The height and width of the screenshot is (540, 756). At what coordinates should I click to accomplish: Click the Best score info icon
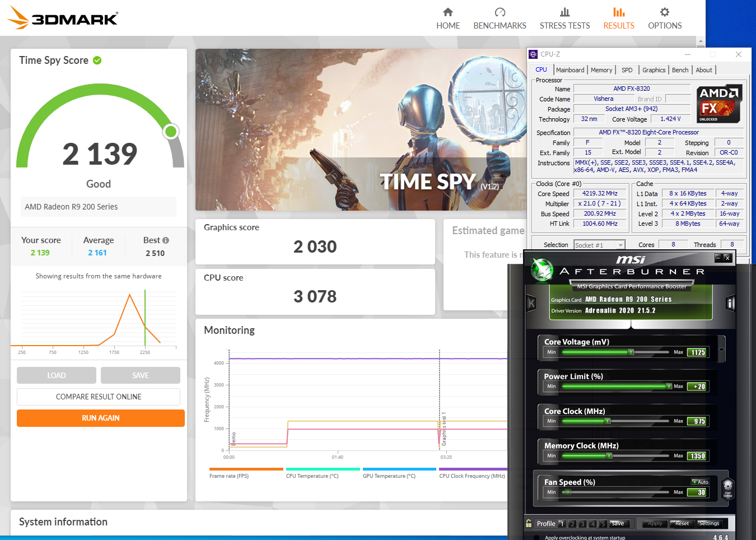[166, 240]
